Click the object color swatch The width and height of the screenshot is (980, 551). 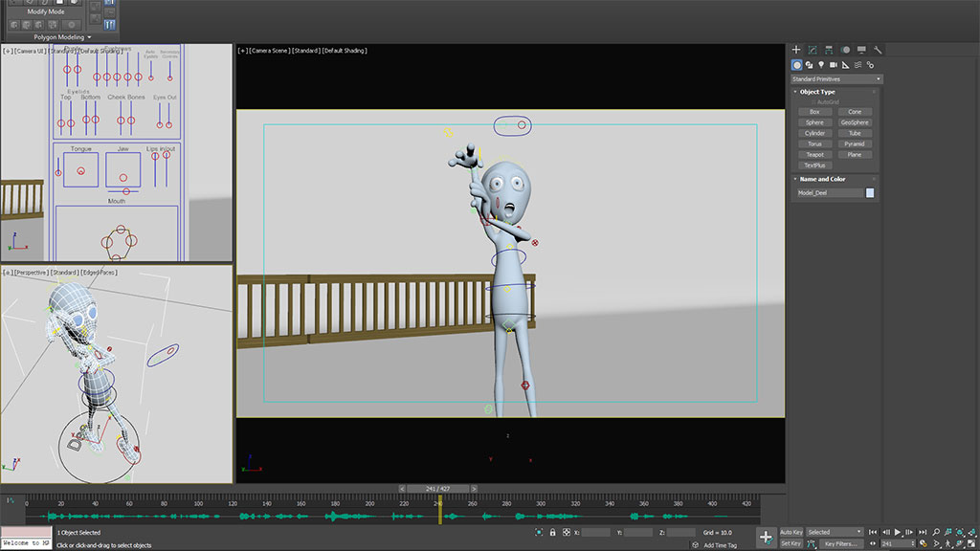870,193
